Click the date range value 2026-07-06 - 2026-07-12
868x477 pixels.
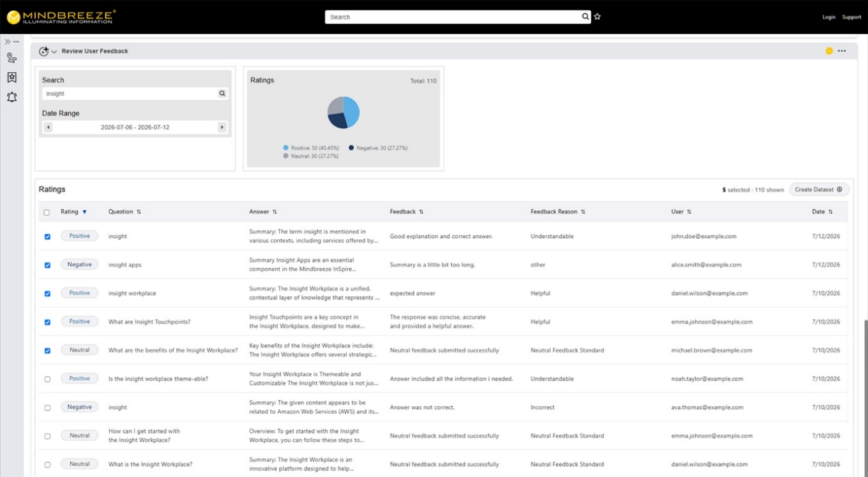coord(135,127)
